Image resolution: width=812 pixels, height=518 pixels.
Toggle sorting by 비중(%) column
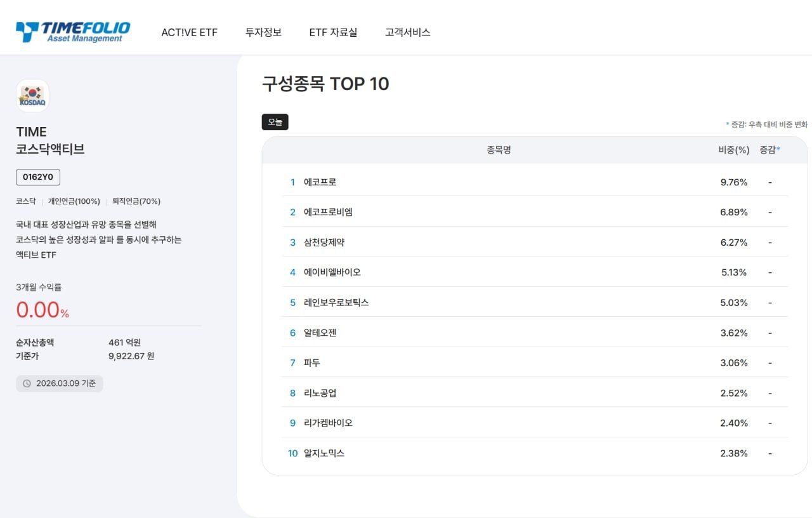[733, 150]
